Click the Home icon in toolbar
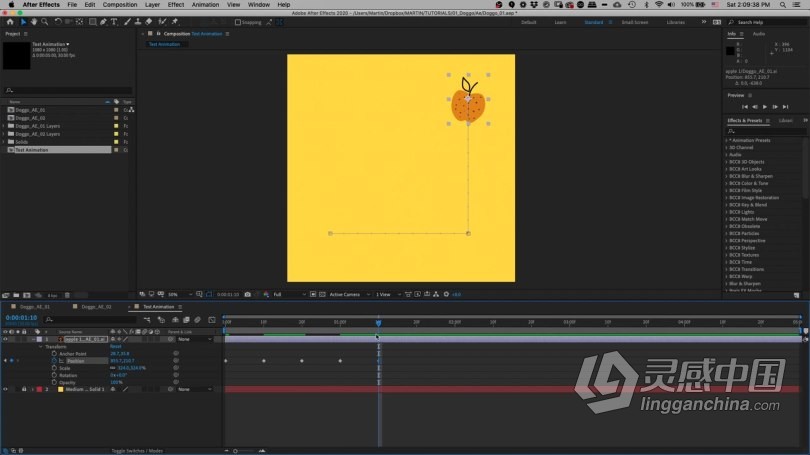This screenshot has height=455, width=810. click(x=10, y=22)
